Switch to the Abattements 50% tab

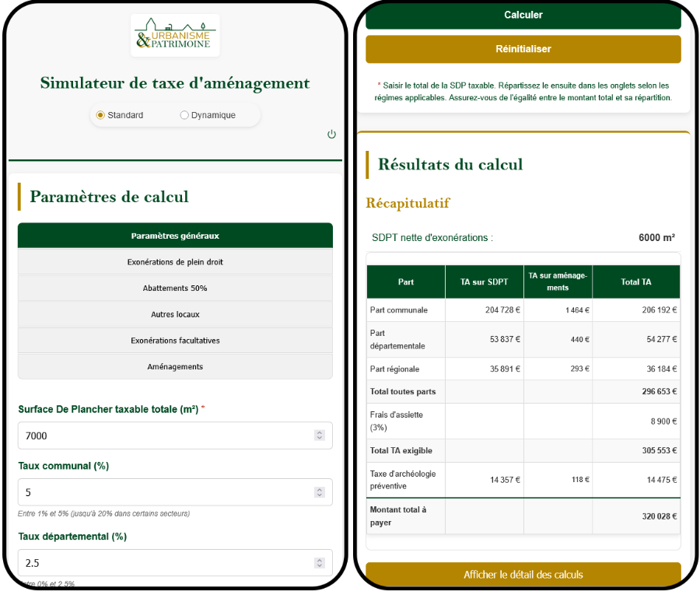tap(175, 288)
